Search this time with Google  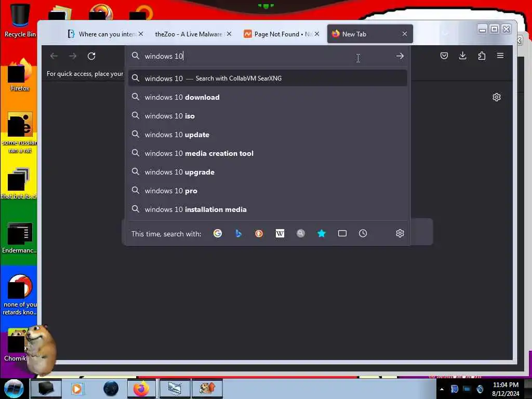(218, 233)
